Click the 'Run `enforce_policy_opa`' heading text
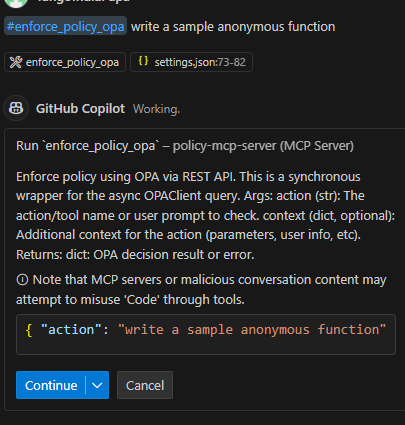Screen dimensions: 405x425 (x=88, y=146)
